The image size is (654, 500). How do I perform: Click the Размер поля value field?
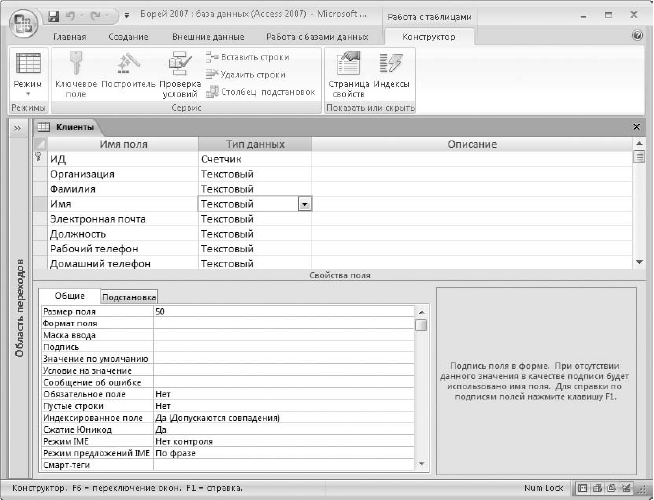[x=284, y=312]
